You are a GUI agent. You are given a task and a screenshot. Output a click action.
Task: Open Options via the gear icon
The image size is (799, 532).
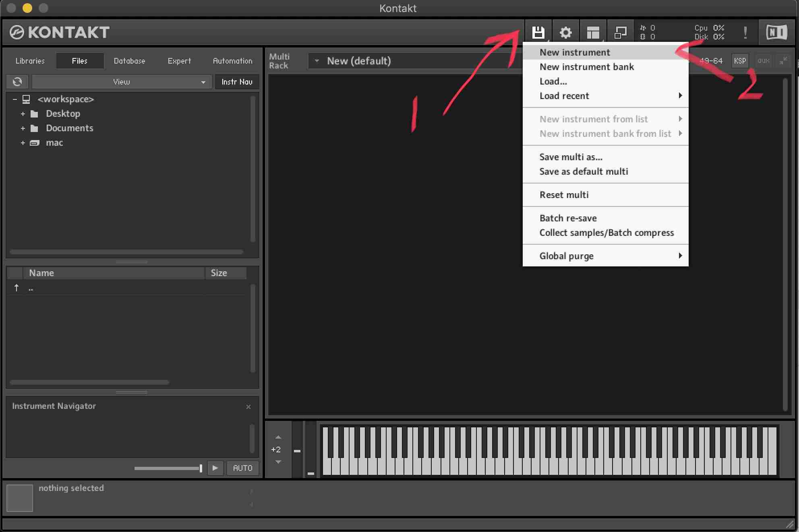(565, 32)
